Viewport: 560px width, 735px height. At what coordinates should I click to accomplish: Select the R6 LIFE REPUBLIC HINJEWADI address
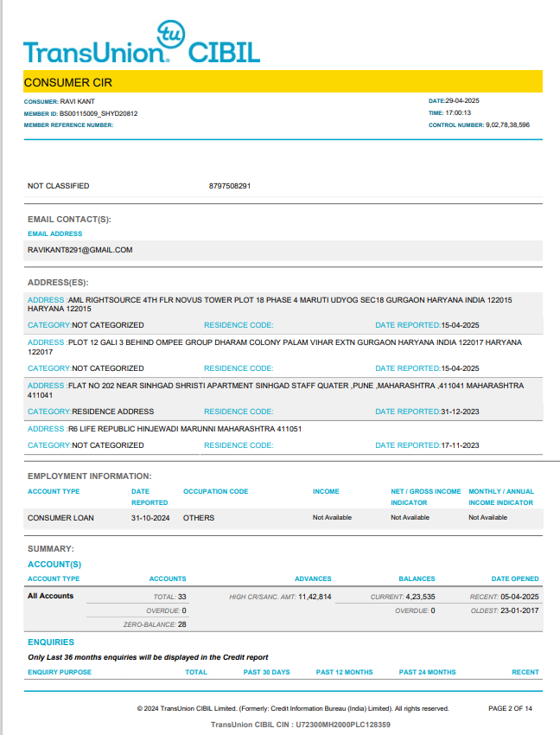[x=185, y=429]
